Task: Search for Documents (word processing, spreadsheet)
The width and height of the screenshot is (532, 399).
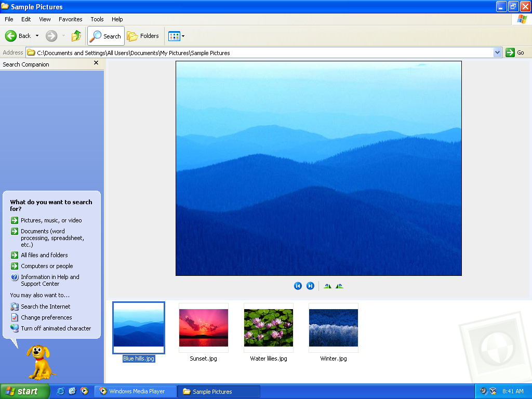Action: coord(52,238)
